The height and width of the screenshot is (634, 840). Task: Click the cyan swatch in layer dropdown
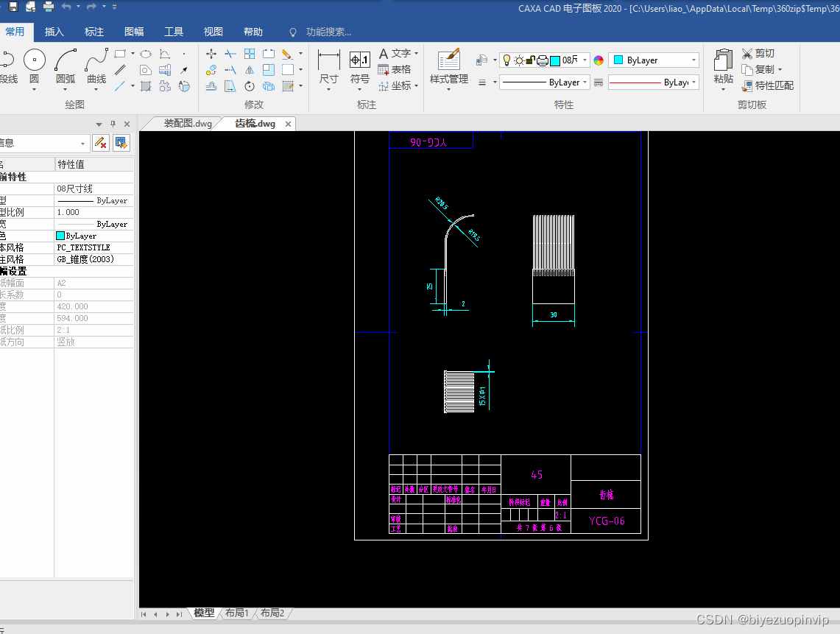(x=555, y=60)
